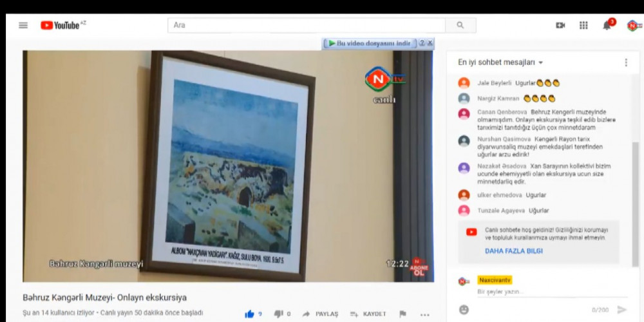Click the 'Bəhruz Kəngərli Muzeyi- Onlayn ekskursiya' title
Screen dimensions: 644x322
(105, 297)
